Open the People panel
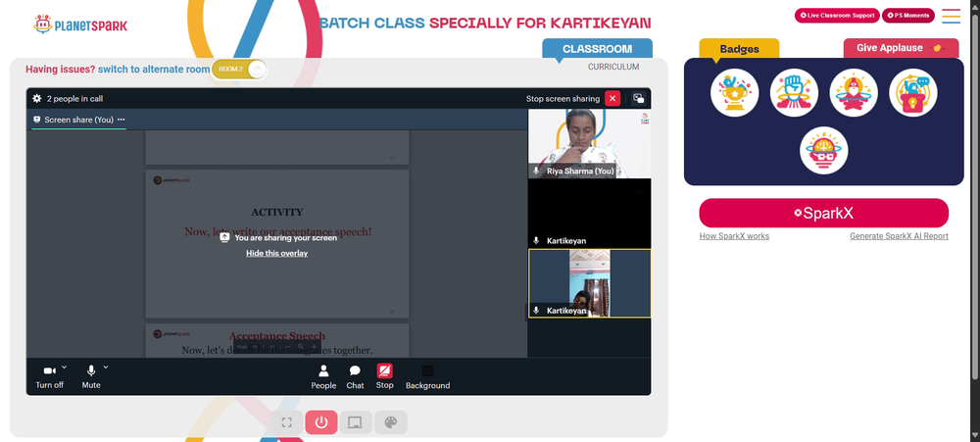Viewport: 980px width, 442px height. click(x=323, y=377)
